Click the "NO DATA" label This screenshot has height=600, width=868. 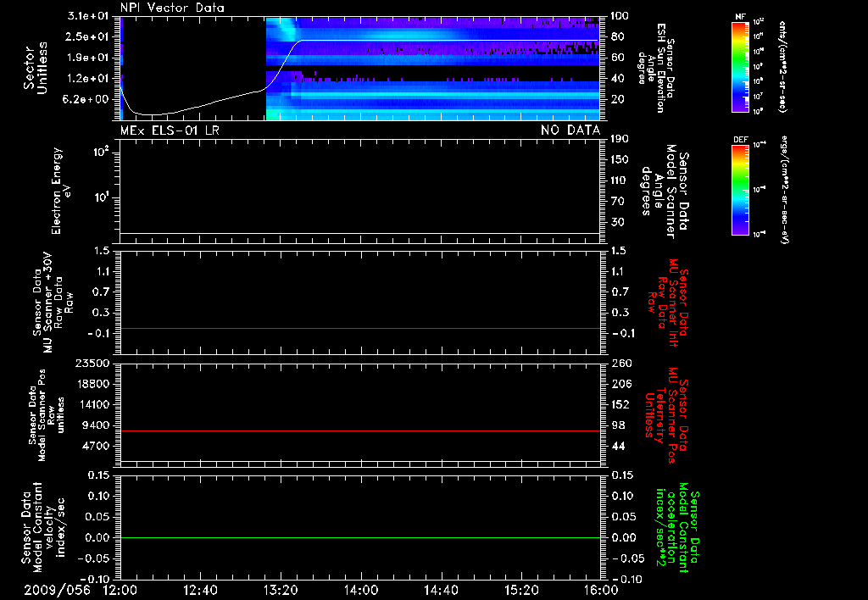pyautogui.click(x=570, y=130)
